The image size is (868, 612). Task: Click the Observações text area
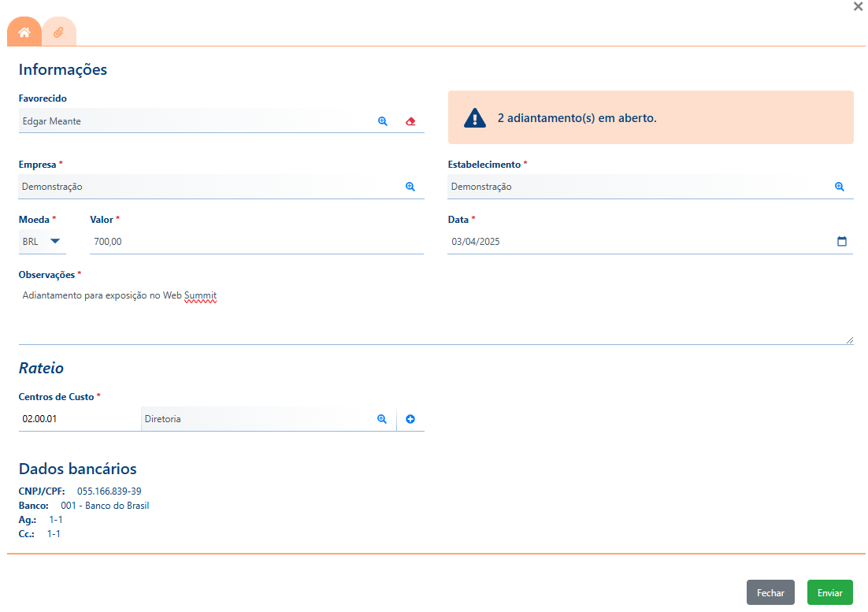point(436,314)
